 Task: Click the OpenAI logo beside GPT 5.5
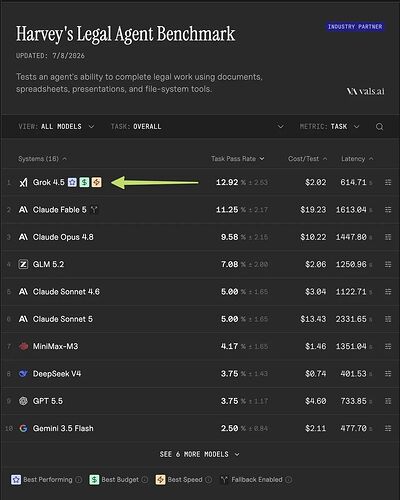tap(23, 401)
